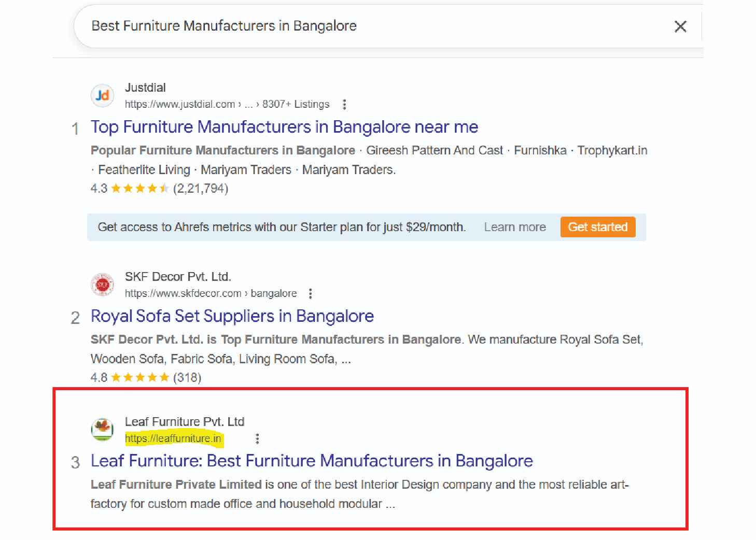Click the SKF Decor star rating

click(x=140, y=378)
